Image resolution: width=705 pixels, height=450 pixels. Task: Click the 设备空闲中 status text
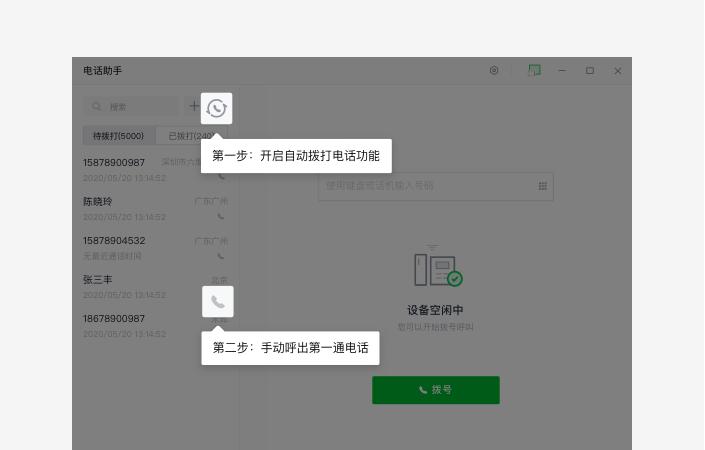coord(435,310)
